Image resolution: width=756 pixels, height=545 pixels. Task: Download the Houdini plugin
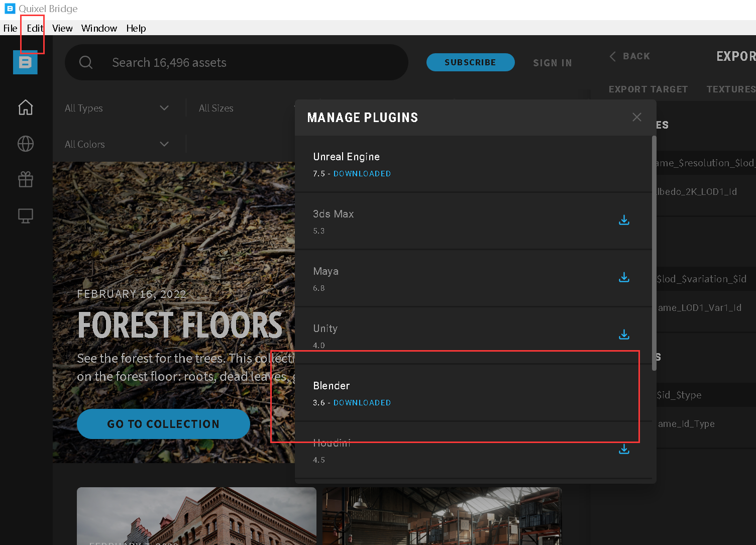pyautogui.click(x=624, y=449)
